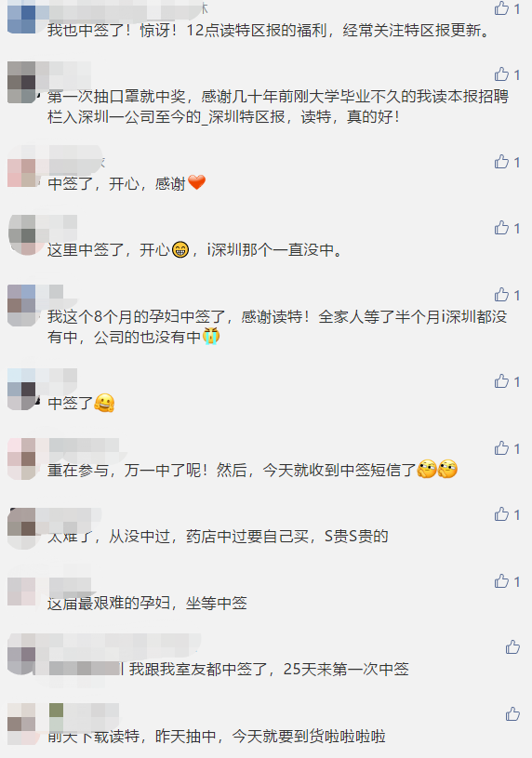Like the comment about 12点读特区报的福利
The height and width of the screenshot is (758, 532).
[x=501, y=8]
